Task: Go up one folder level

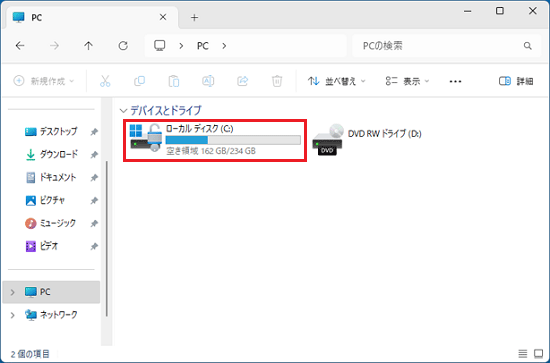Action: (x=88, y=46)
